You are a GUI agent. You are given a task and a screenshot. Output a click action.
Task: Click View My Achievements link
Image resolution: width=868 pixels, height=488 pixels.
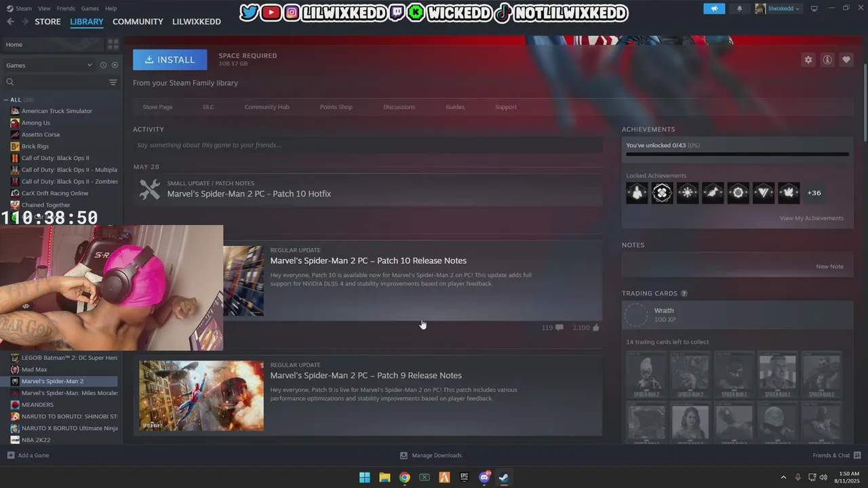tap(812, 218)
